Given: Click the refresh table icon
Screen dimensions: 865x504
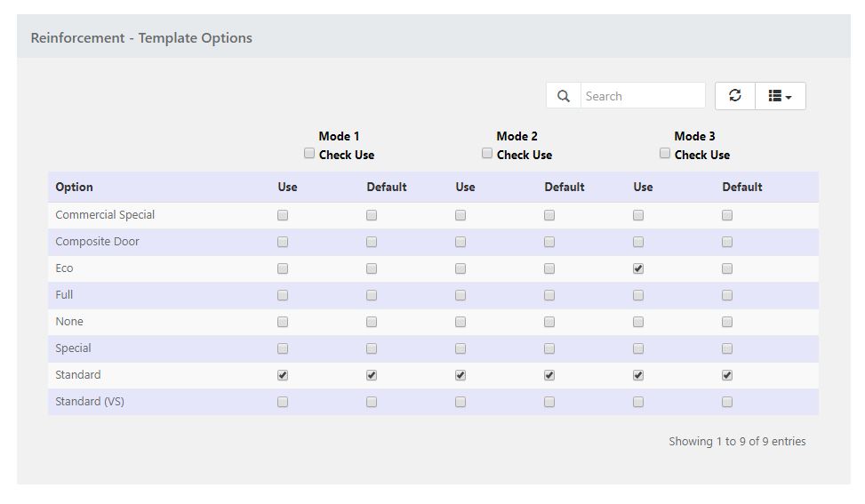Looking at the screenshot, I should point(735,96).
